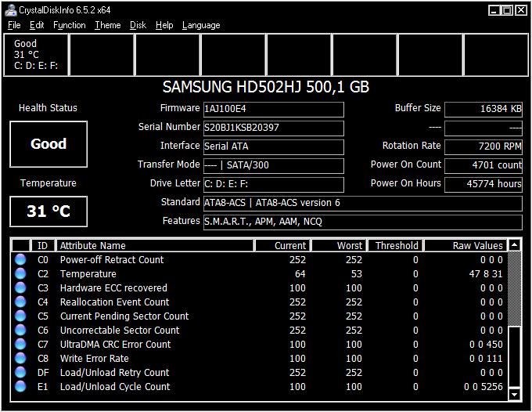The image size is (532, 412).
Task: Select the Hardware ECC recovered attribute name
Action: coord(113,288)
